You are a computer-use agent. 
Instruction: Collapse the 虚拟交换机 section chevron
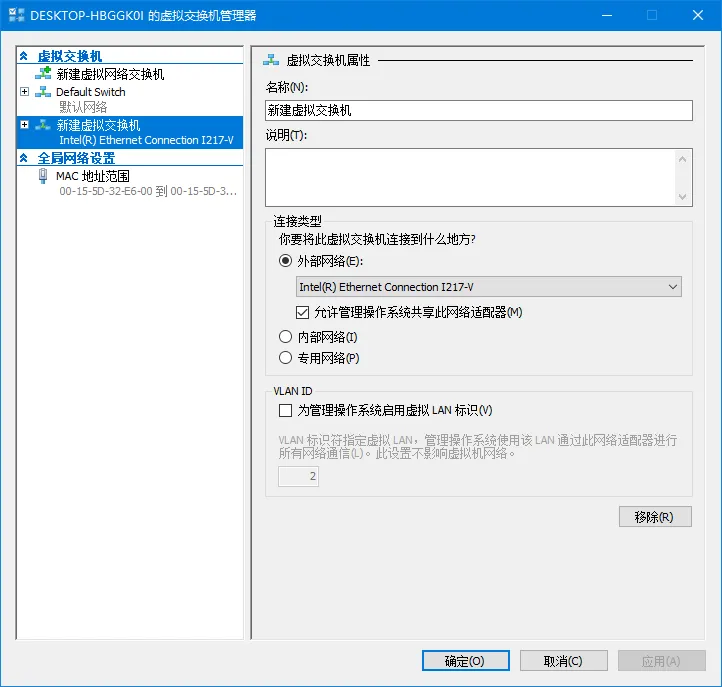coord(24,56)
